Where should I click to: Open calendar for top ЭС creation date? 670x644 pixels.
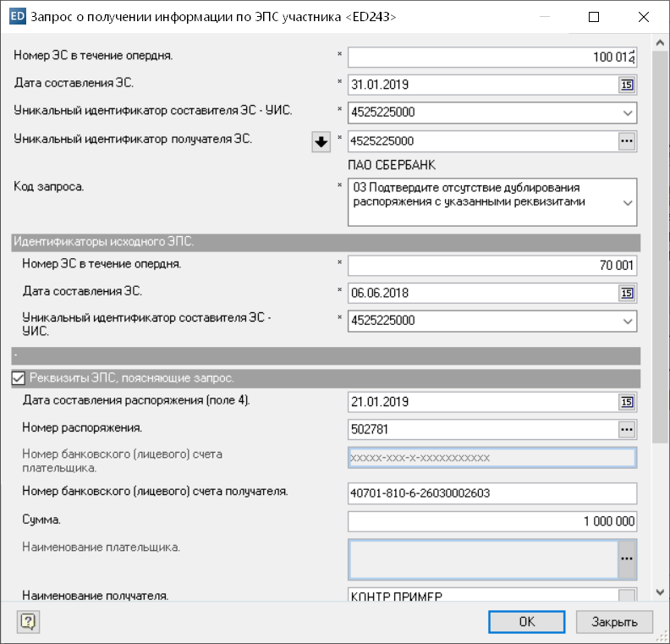pyautogui.click(x=627, y=84)
